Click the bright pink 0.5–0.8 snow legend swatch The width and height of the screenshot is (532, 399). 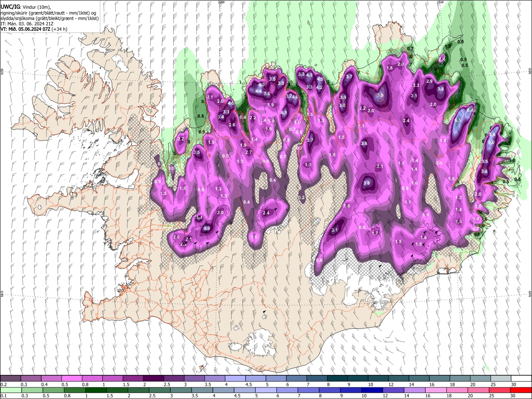click(x=72, y=379)
